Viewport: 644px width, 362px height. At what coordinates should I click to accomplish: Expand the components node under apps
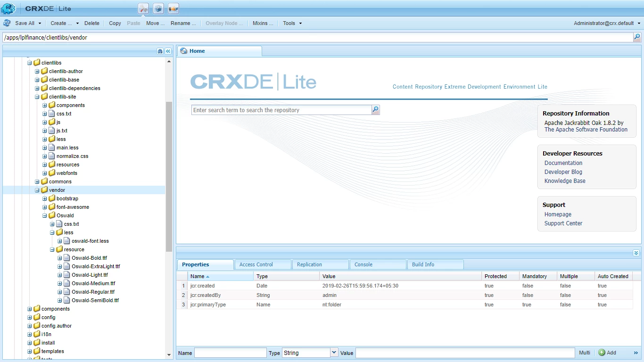coord(30,309)
